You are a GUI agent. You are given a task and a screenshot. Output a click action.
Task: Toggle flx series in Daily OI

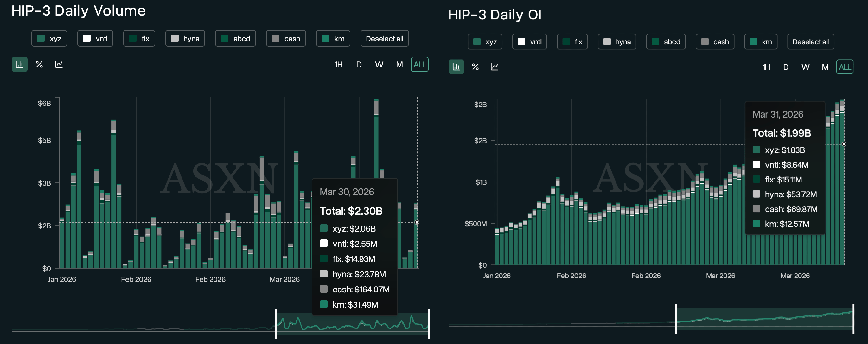point(572,42)
